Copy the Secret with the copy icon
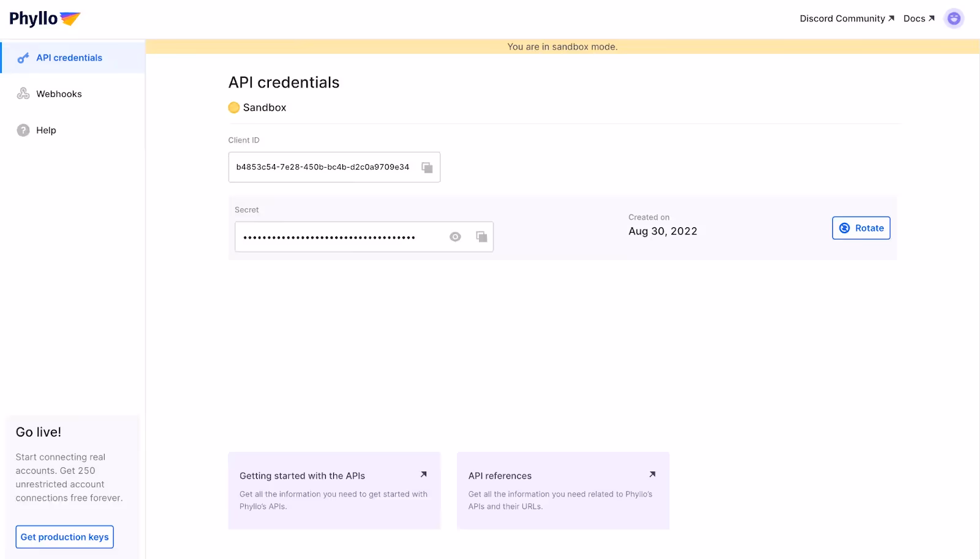Screen dimensions: 980x559 point(481,237)
